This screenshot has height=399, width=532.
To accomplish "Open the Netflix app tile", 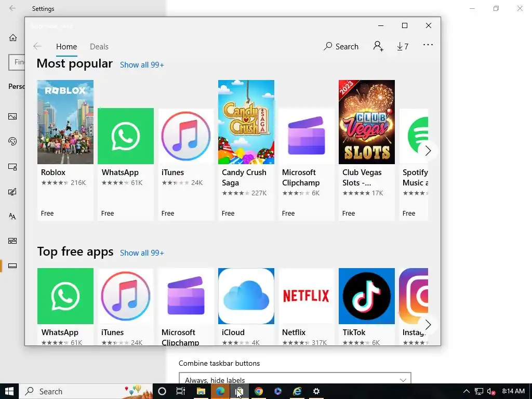I will click(x=307, y=307).
